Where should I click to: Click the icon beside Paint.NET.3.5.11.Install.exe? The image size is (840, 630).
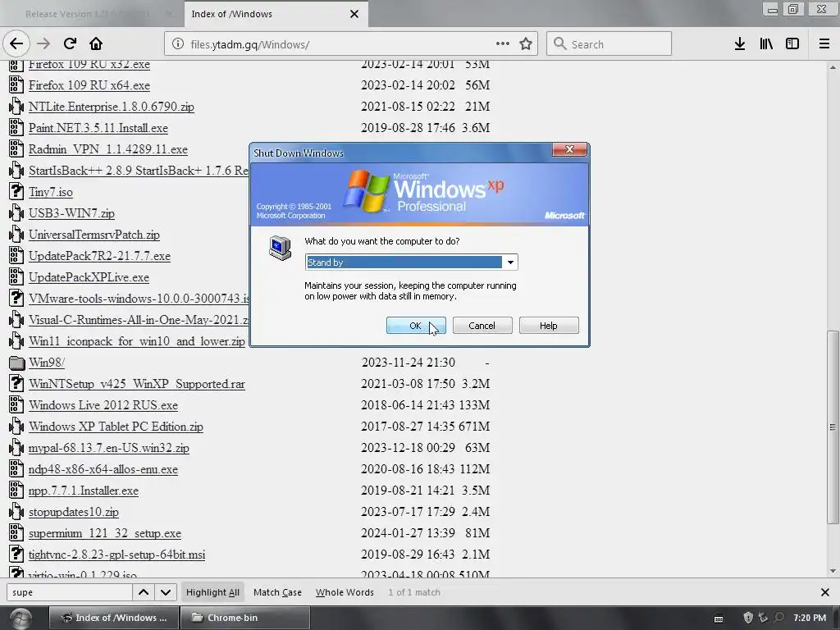tap(16, 127)
